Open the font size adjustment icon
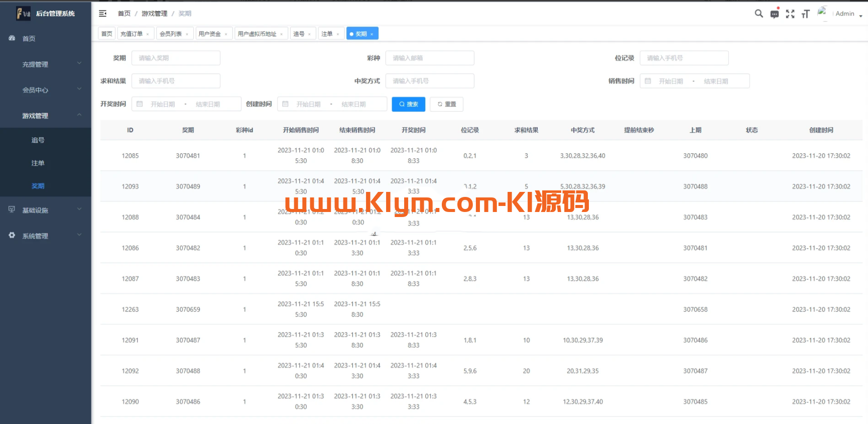Screen dimensions: 868x424 tap(806, 14)
